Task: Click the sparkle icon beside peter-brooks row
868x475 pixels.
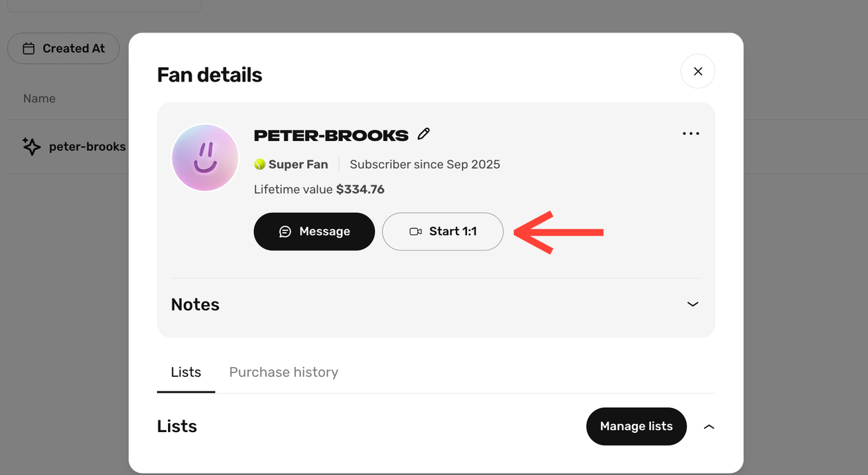Action: tap(31, 146)
